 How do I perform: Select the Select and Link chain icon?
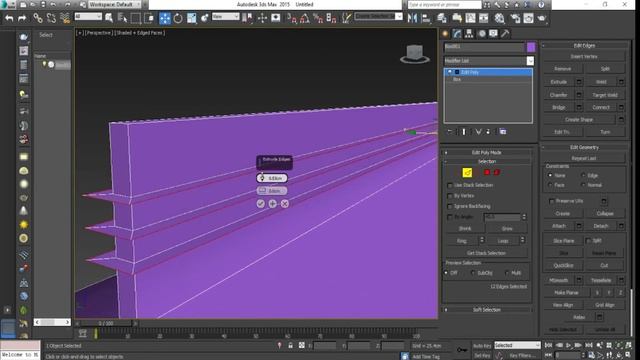[38, 18]
